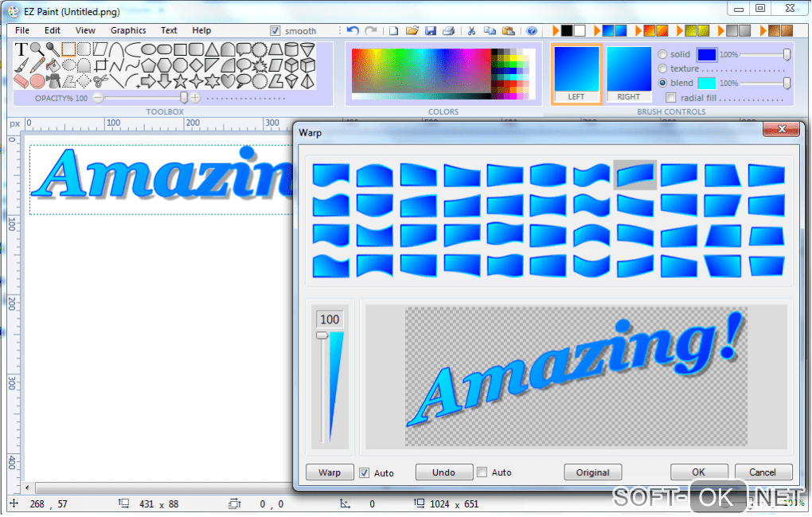Expand the yellow preset arrow
Image resolution: width=812 pixels, height=517 pixels.
point(680,30)
